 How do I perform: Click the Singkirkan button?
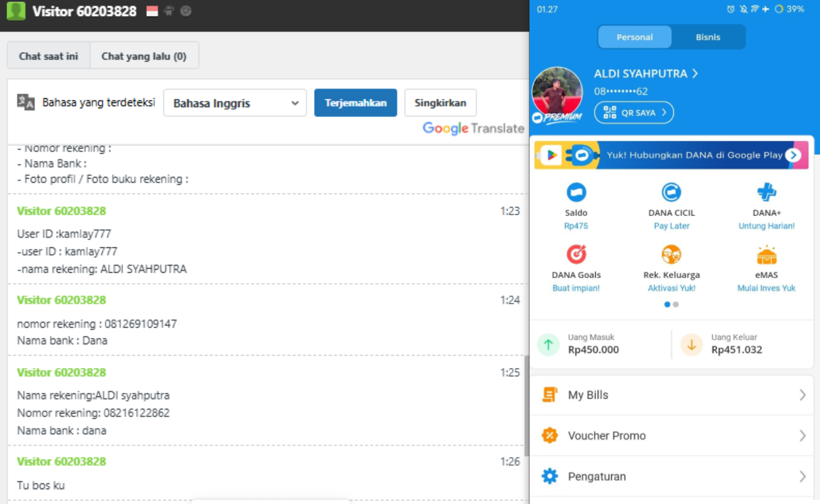click(x=440, y=103)
